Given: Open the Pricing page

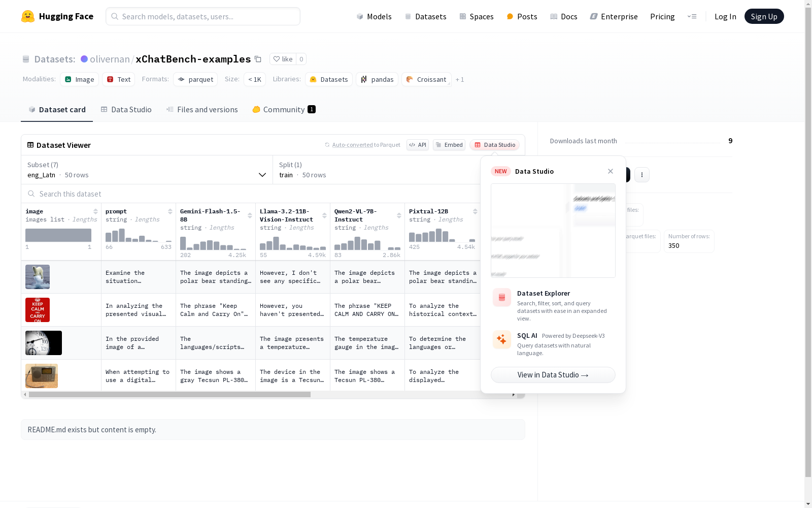Looking at the screenshot, I should tap(662, 16).
